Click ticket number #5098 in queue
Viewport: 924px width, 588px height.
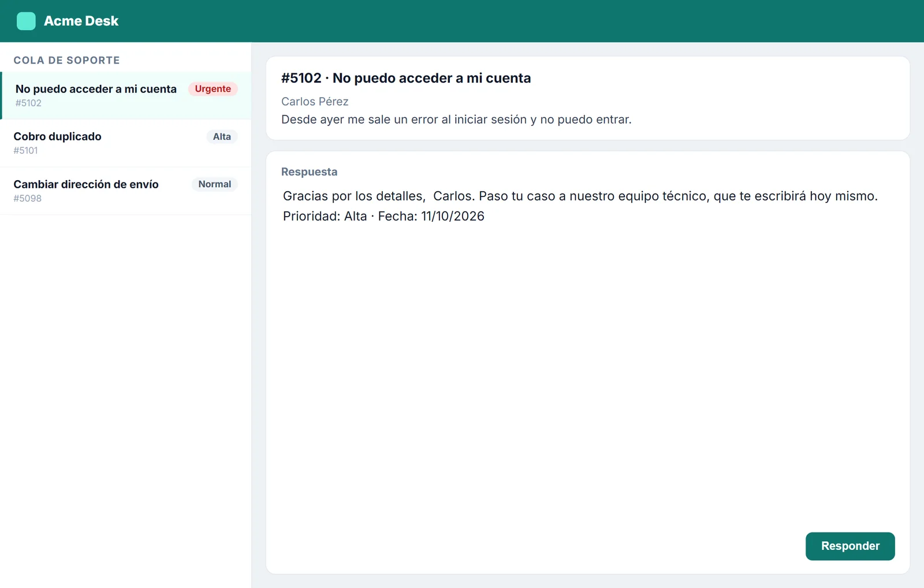coord(27,198)
